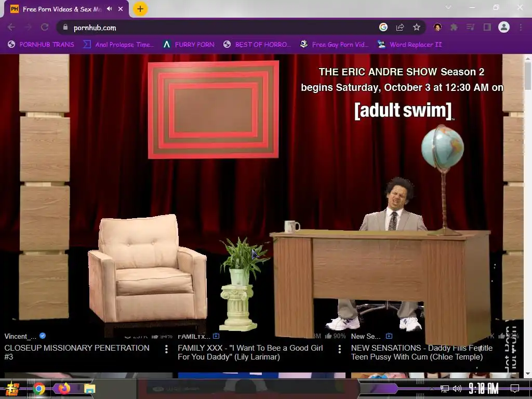The height and width of the screenshot is (399, 532).
Task: Toggle the browser side panel
Action: [487, 27]
